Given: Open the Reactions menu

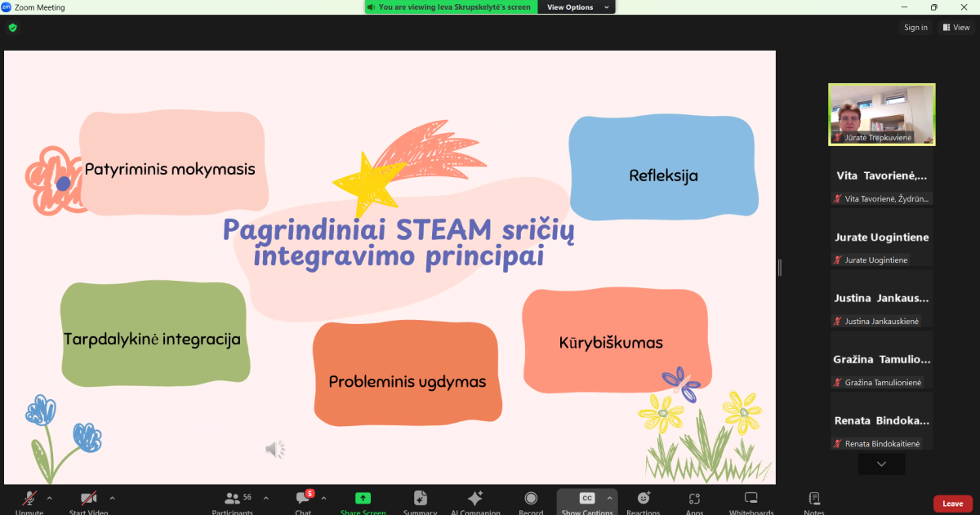Looking at the screenshot, I should [x=643, y=499].
